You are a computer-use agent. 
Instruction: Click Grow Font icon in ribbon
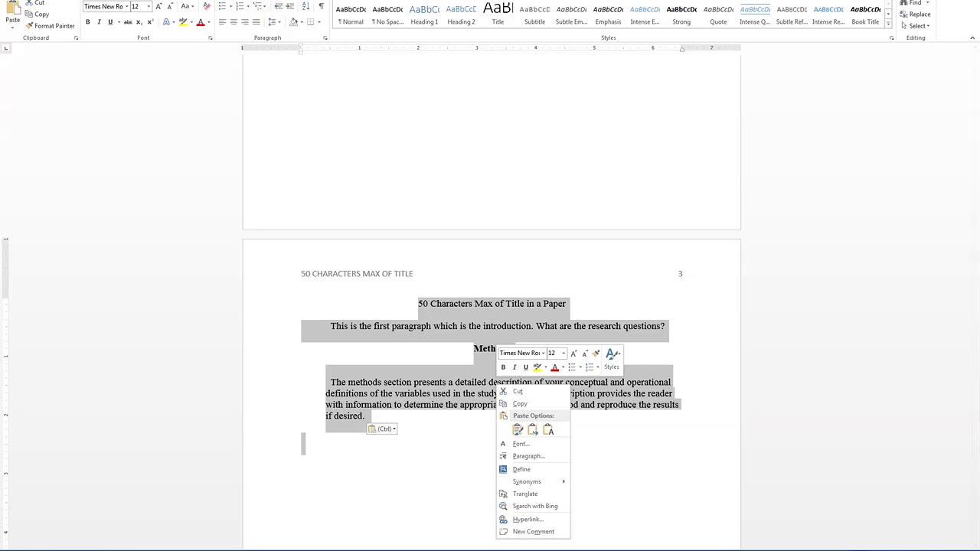click(158, 6)
